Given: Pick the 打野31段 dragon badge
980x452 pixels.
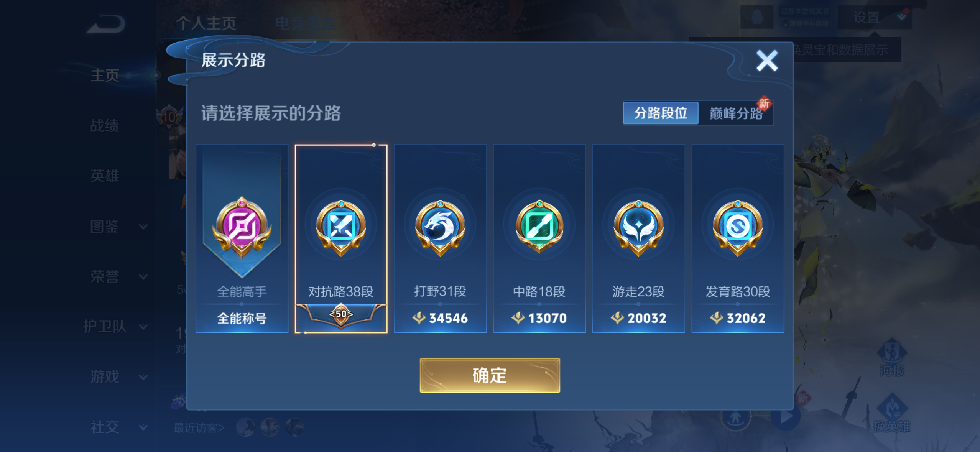Looking at the screenshot, I should (440, 228).
